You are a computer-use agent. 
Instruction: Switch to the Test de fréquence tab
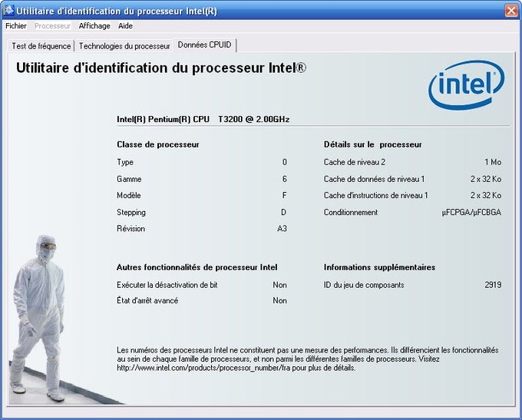click(41, 46)
